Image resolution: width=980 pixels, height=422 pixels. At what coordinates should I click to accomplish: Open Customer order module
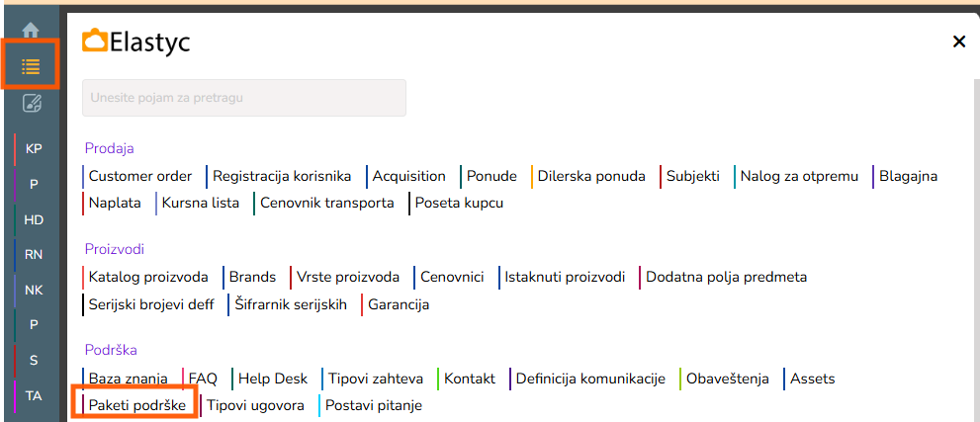140,176
